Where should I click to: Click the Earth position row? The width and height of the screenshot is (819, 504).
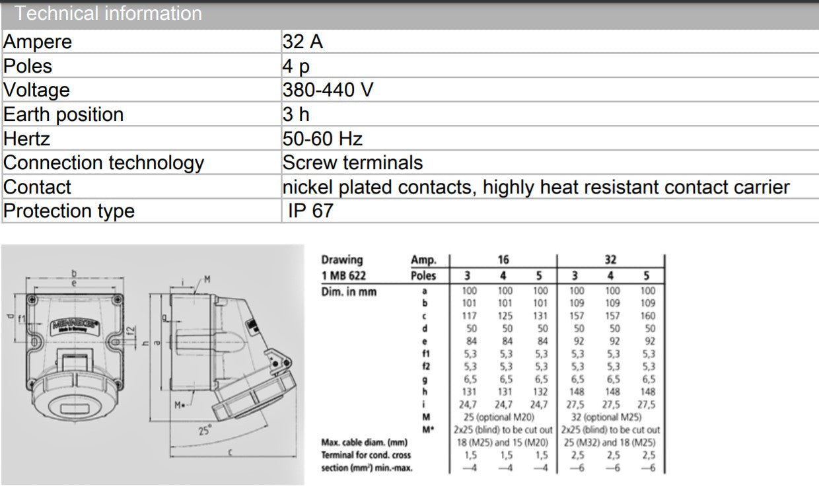click(x=63, y=114)
